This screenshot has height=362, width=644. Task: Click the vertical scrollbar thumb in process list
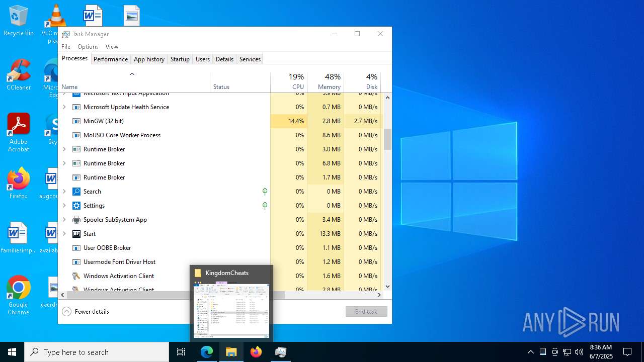pos(387,139)
